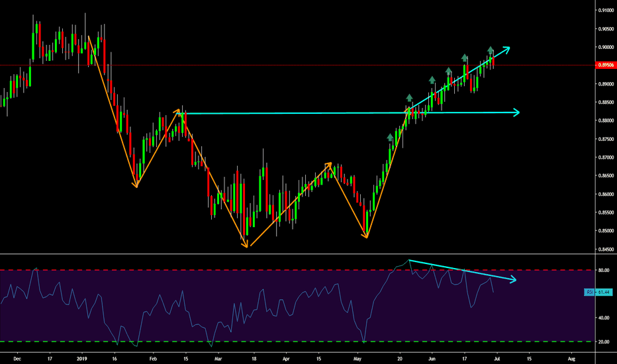Click the 18 date label after Mar

[x=254, y=359]
